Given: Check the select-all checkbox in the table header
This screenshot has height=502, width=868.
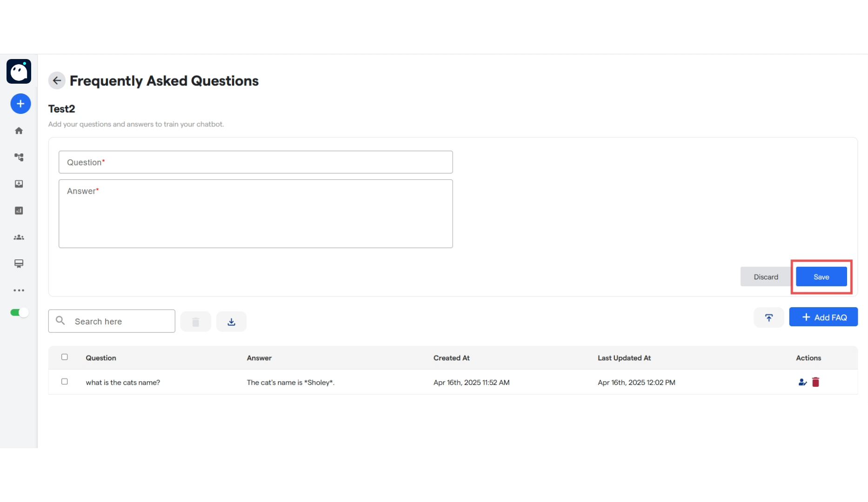Looking at the screenshot, I should (x=65, y=357).
